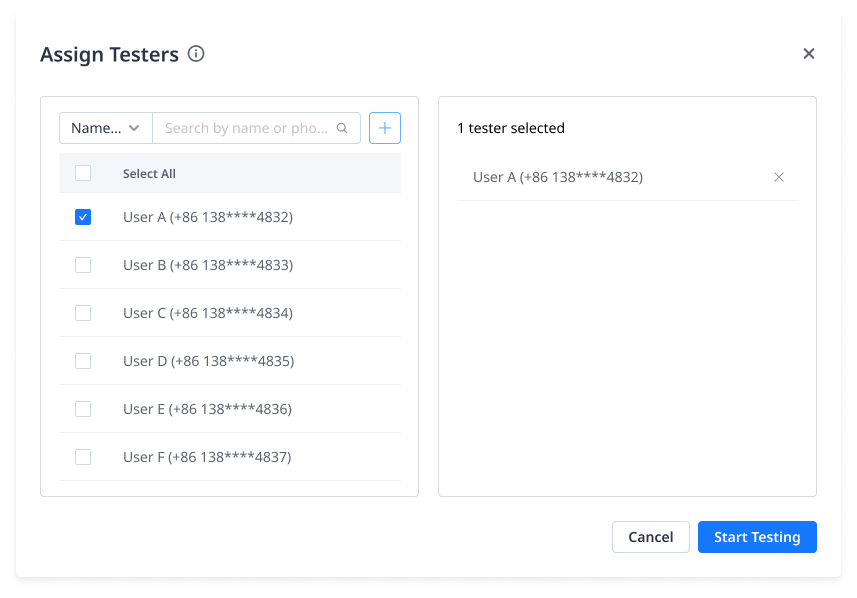Click the Cancel button
Viewport: 857px width, 598px height.
point(650,537)
